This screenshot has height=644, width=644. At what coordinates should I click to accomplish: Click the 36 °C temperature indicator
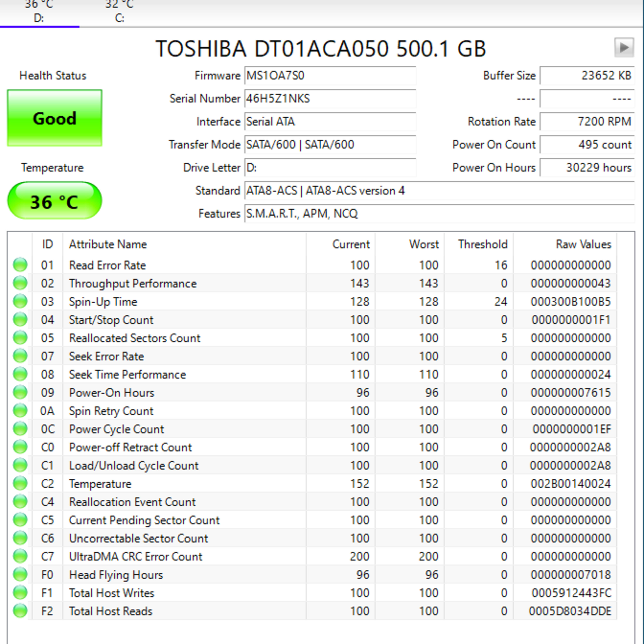(55, 201)
